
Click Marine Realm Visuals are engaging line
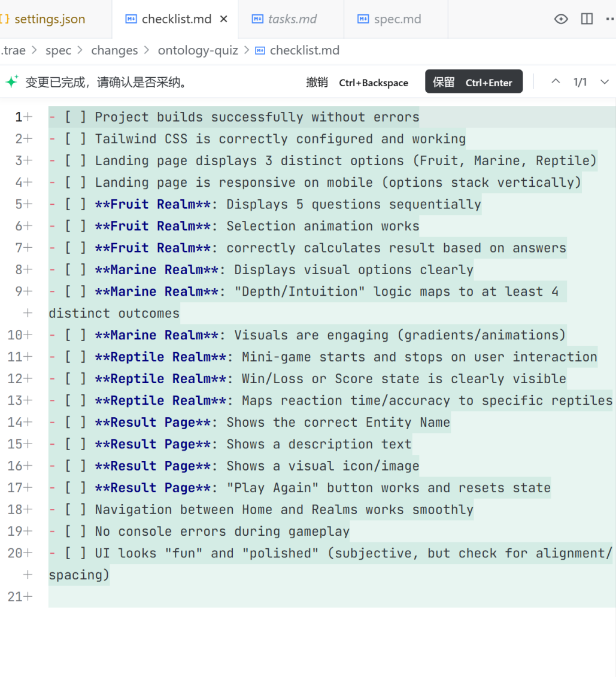coord(330,335)
